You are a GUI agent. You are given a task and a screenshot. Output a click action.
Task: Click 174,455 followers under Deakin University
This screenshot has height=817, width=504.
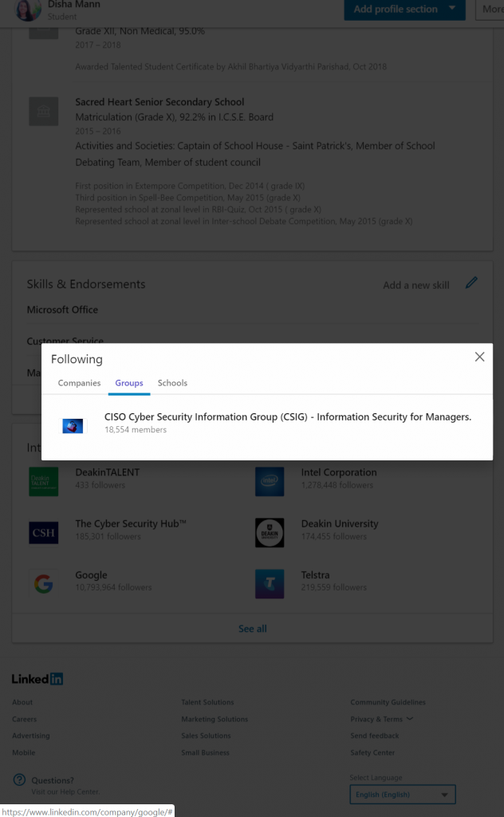(x=334, y=536)
